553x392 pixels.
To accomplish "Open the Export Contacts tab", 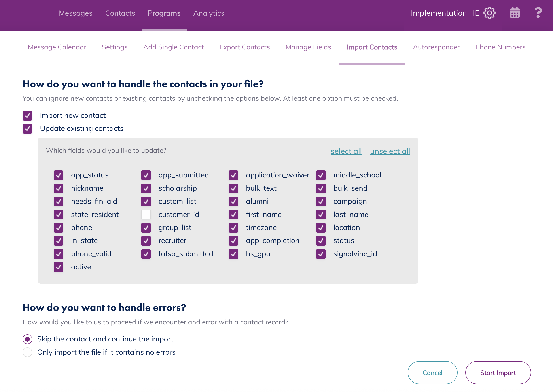I will pos(244,47).
